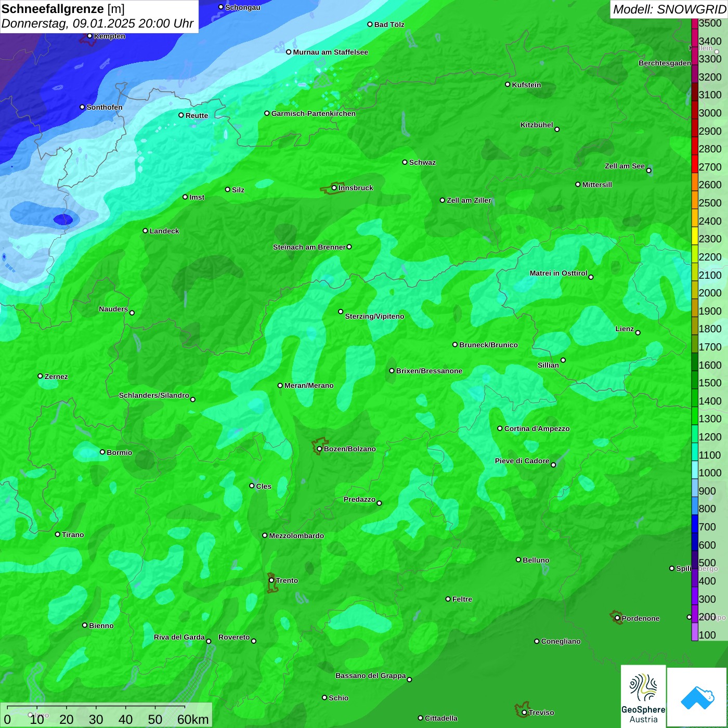The image size is (728, 728).
Task: Click the Bruneck/Brunico label
Action: [x=488, y=345]
